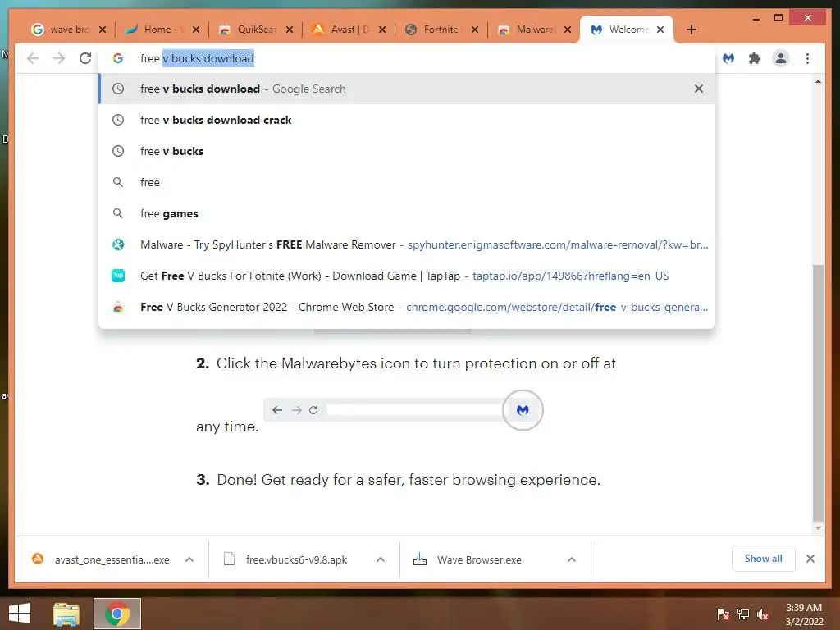The height and width of the screenshot is (630, 840).
Task: Close the Home tab
Action: click(x=196, y=30)
